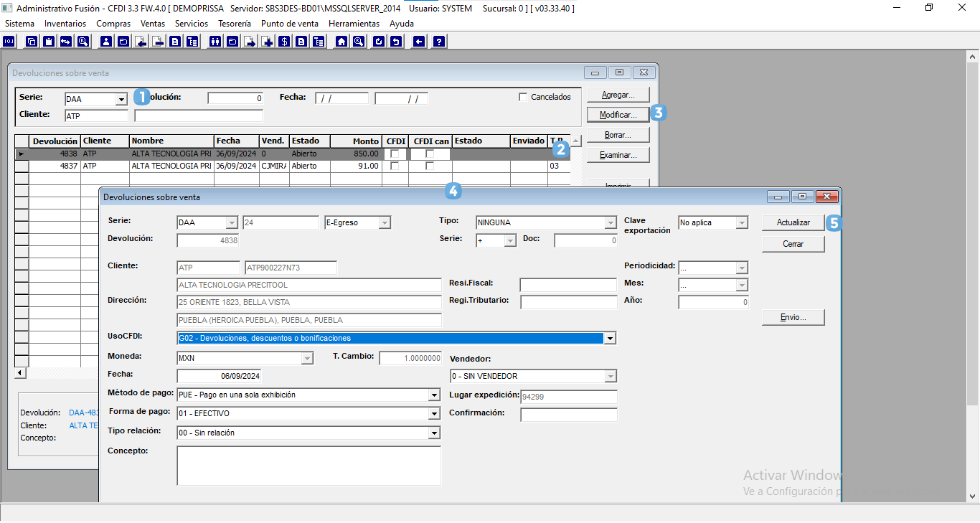980x523 pixels.
Task: Click the grid's horizontal scrollbar left arrow
Action: [20, 373]
